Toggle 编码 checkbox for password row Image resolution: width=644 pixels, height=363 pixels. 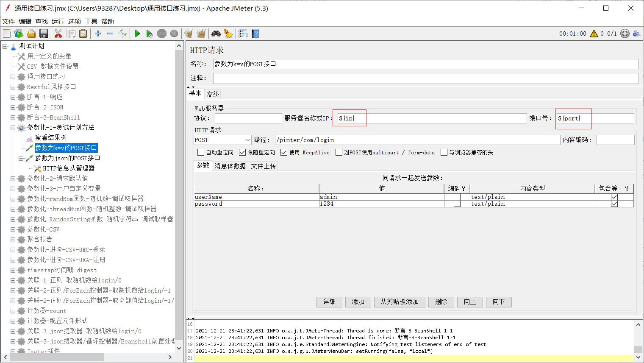[457, 204]
